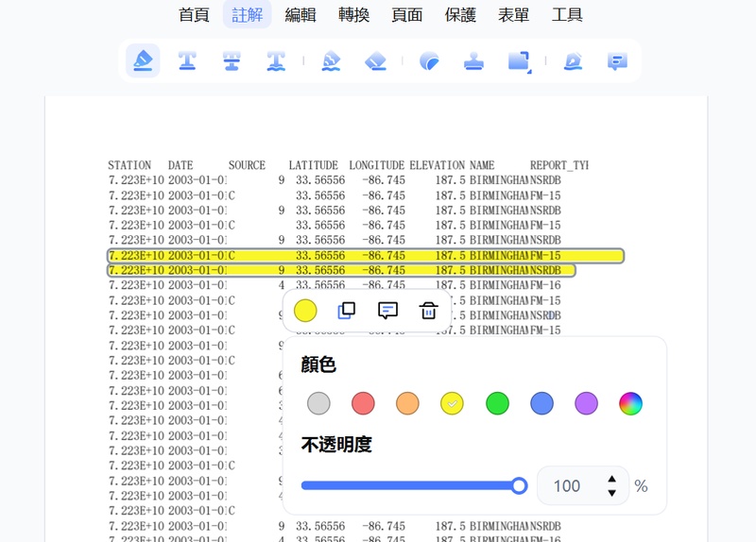Screen dimensions: 756x542
Task: Choose the gray color swatch
Action: coord(318,403)
